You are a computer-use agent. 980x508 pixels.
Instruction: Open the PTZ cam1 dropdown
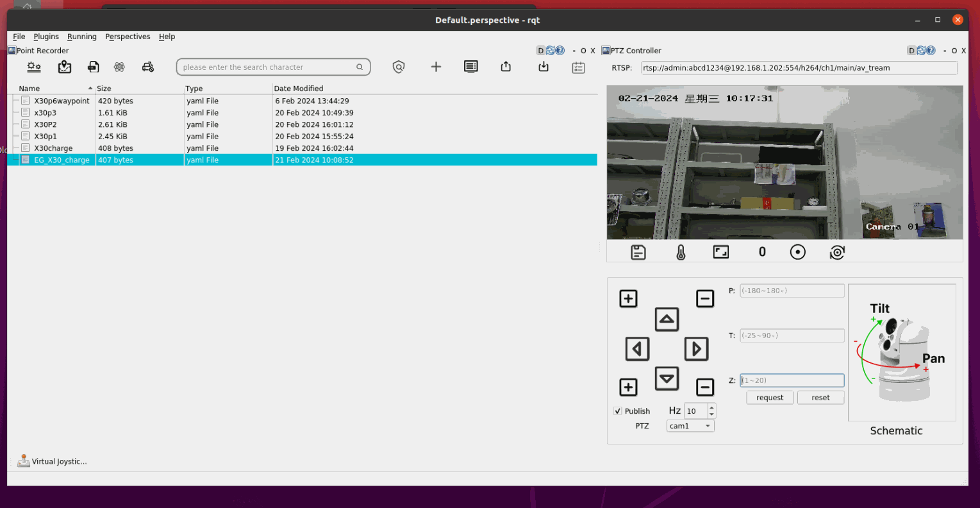click(690, 426)
